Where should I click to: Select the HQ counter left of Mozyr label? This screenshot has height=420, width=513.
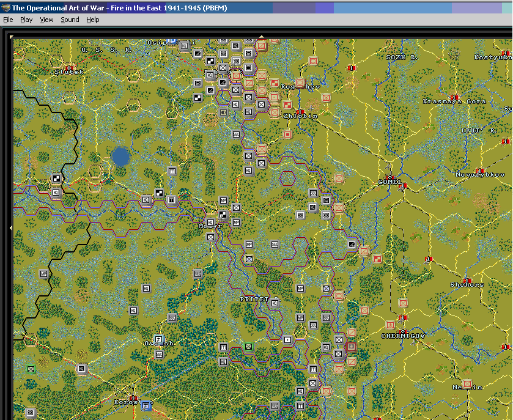[210, 223]
